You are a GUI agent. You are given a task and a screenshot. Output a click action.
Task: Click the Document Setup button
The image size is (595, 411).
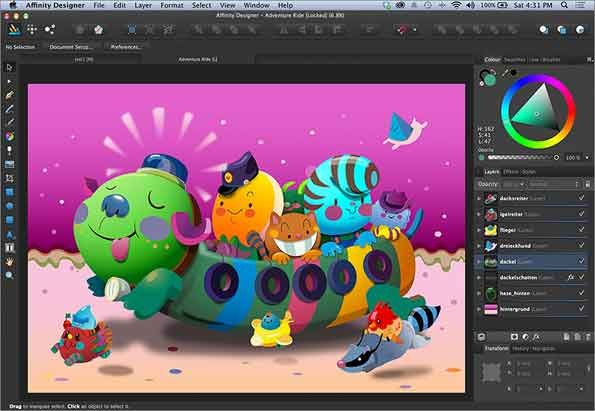click(71, 47)
